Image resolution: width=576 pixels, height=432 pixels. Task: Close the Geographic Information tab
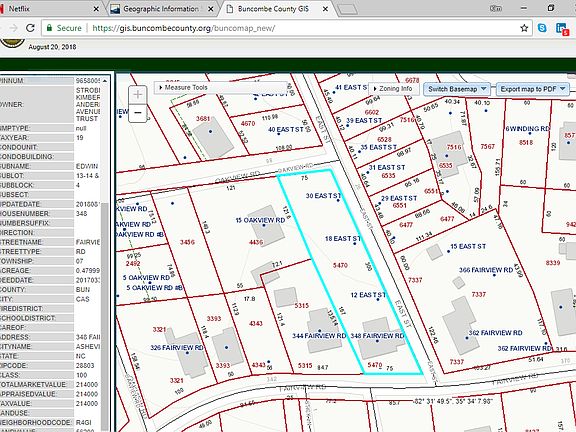pyautogui.click(x=211, y=9)
